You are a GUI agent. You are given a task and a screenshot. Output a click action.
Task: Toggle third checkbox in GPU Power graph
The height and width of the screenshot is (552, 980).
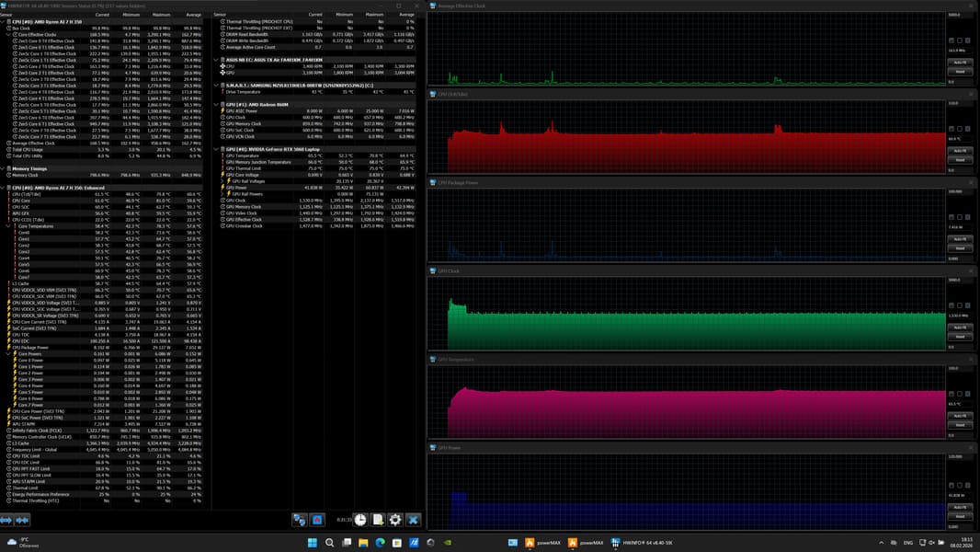click(968, 485)
